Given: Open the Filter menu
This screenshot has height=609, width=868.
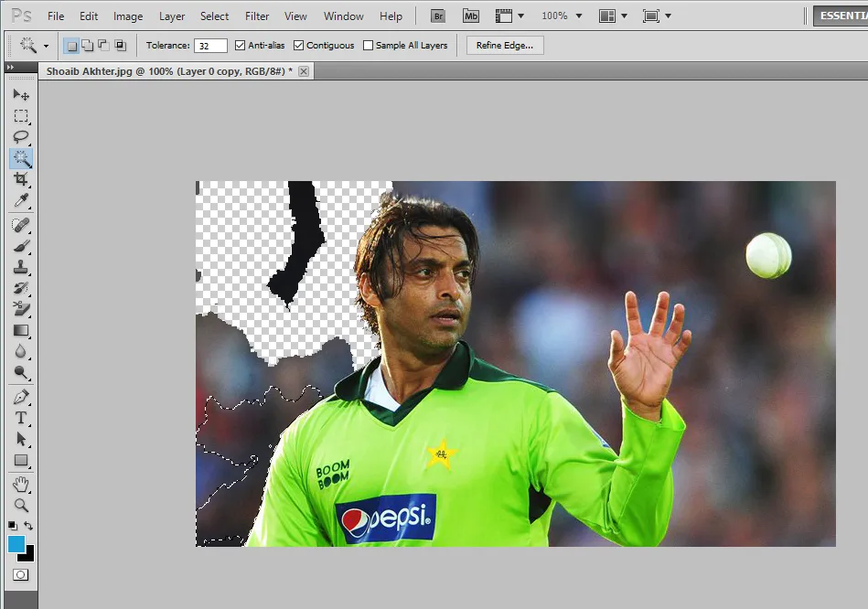Looking at the screenshot, I should pyautogui.click(x=257, y=16).
